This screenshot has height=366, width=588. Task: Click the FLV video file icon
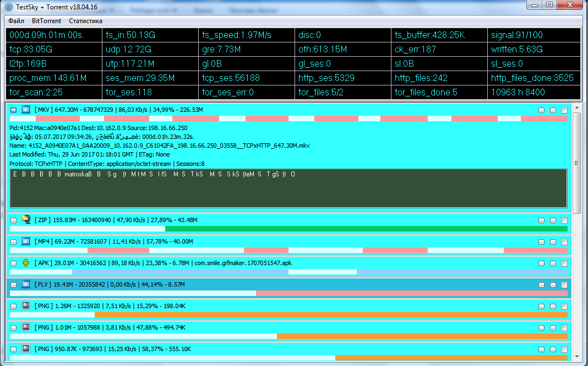(26, 284)
